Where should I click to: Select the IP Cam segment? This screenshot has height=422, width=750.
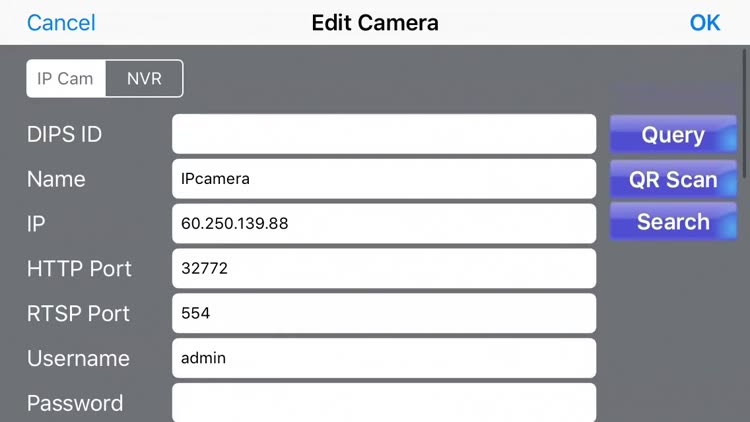coord(66,79)
